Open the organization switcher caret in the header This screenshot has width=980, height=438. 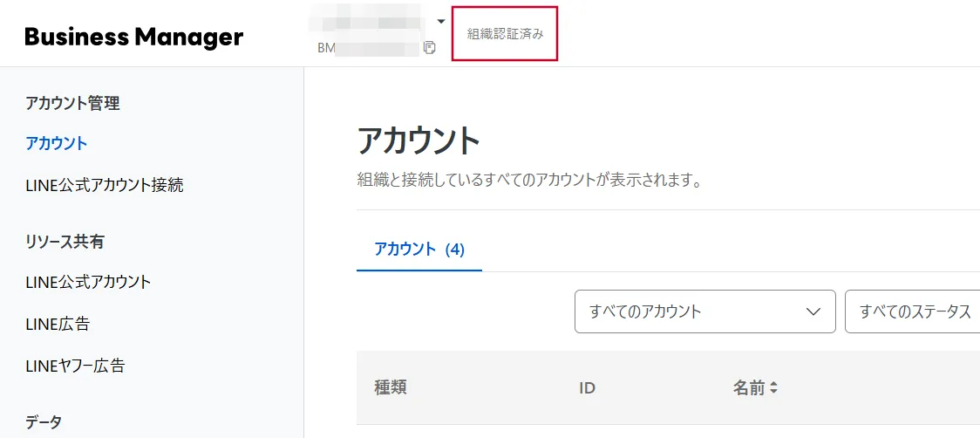click(441, 21)
